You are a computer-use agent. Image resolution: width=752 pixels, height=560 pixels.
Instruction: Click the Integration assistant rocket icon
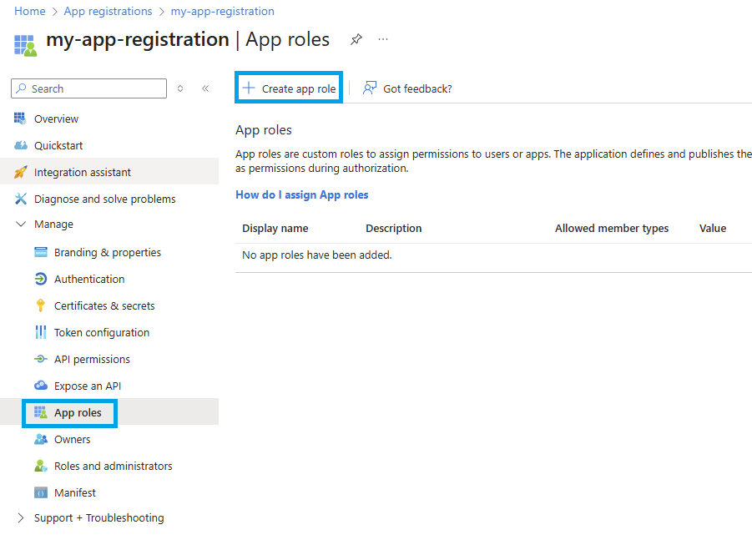point(21,172)
